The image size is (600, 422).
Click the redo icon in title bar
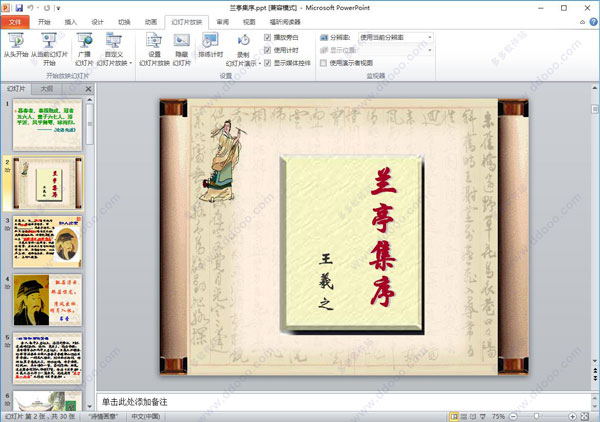tap(47, 7)
